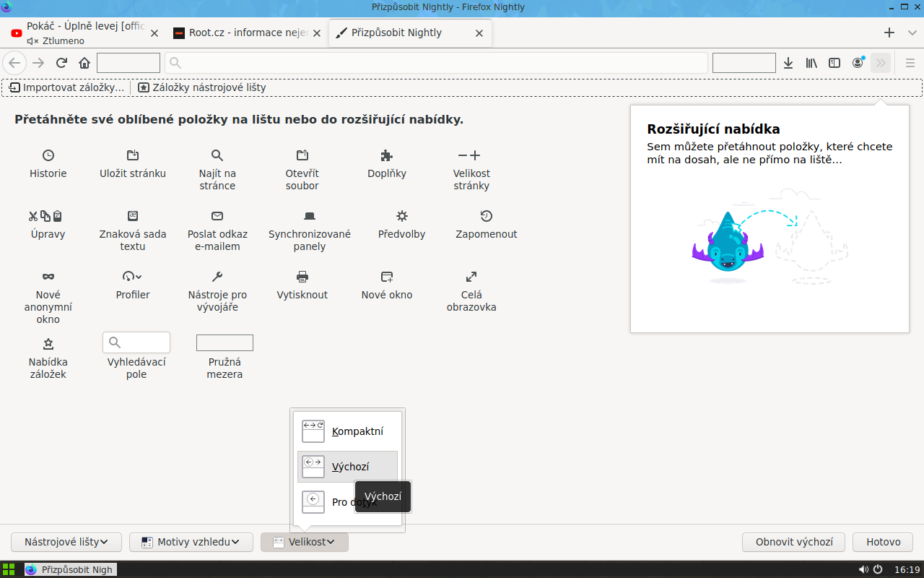This screenshot has width=924, height=578.
Task: Click the flexible space left of address bar
Action: pos(128,63)
